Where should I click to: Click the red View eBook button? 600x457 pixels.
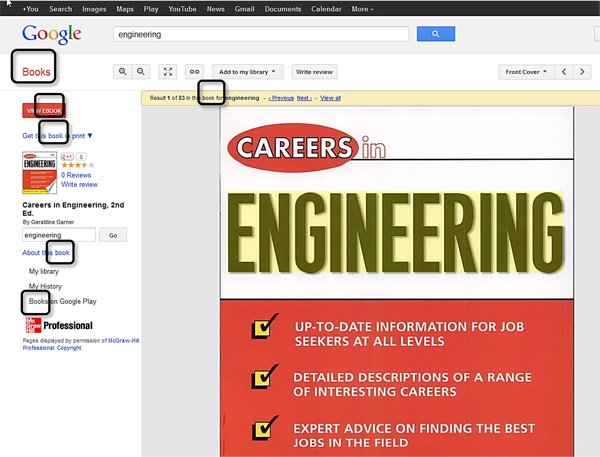coord(44,111)
